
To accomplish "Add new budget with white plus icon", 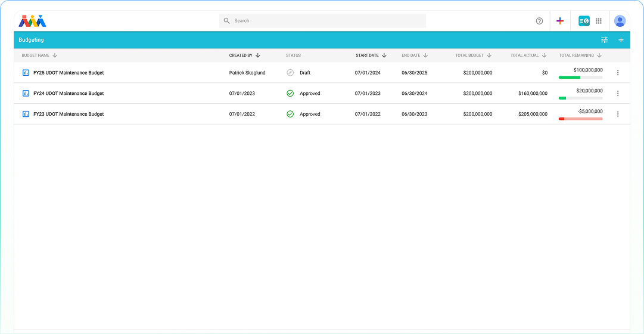I will click(x=621, y=40).
